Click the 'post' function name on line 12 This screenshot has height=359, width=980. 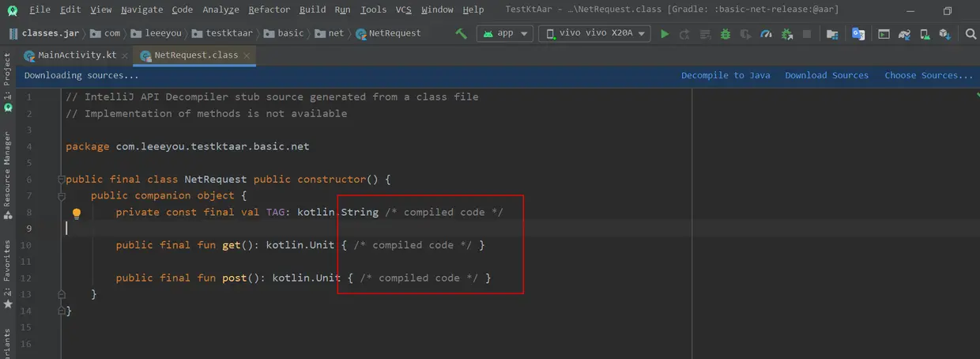pyautogui.click(x=235, y=278)
